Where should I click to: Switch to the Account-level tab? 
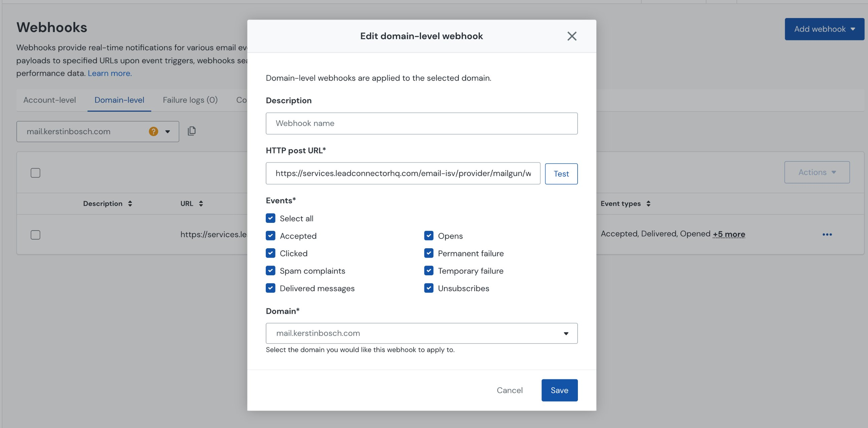pos(49,100)
